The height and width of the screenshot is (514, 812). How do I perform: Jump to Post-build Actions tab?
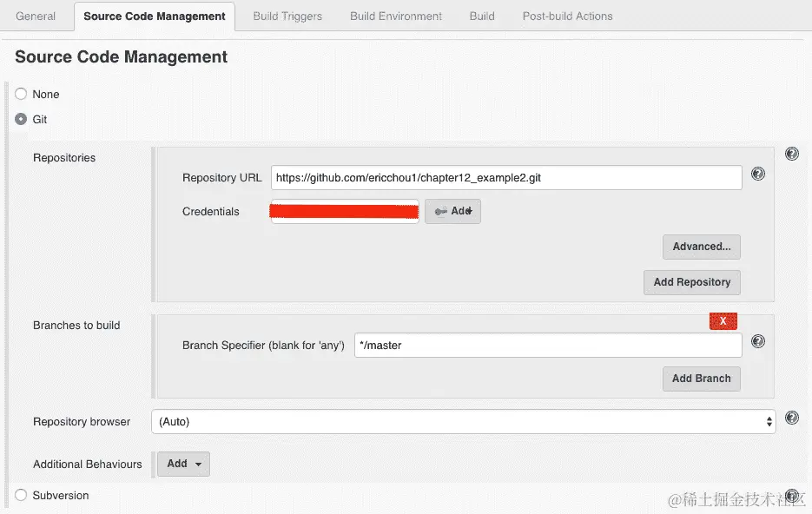click(567, 16)
